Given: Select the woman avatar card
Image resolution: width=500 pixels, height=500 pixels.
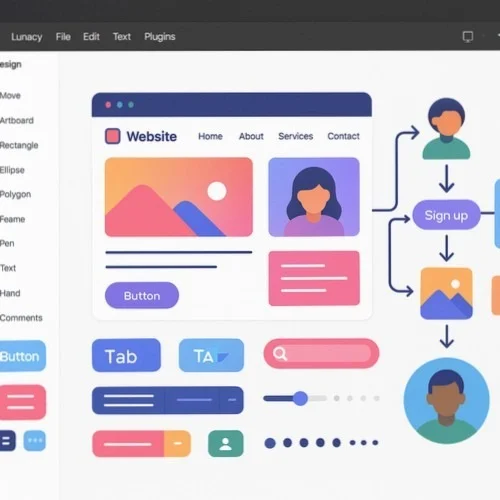Looking at the screenshot, I should click(314, 197).
